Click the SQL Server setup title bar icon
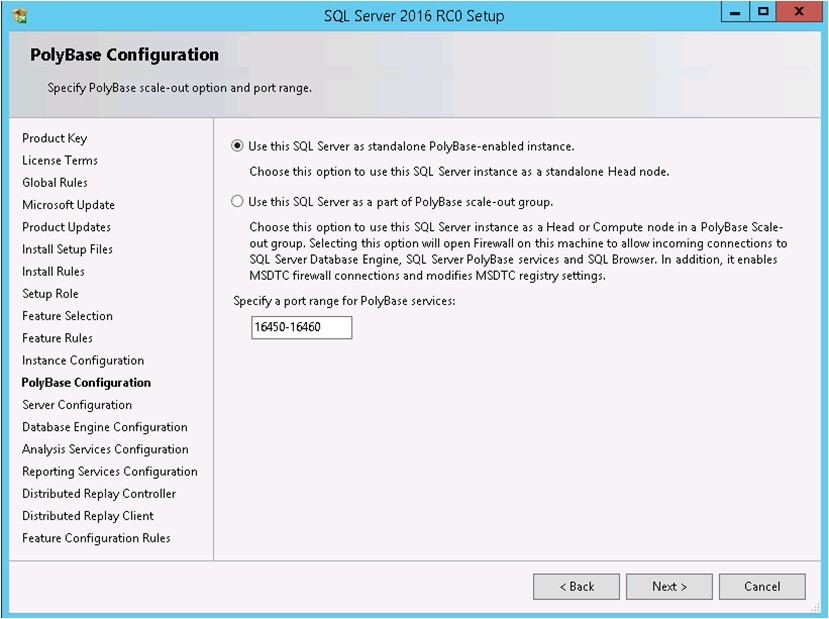Viewport: 829px width, 619px height. [x=20, y=15]
